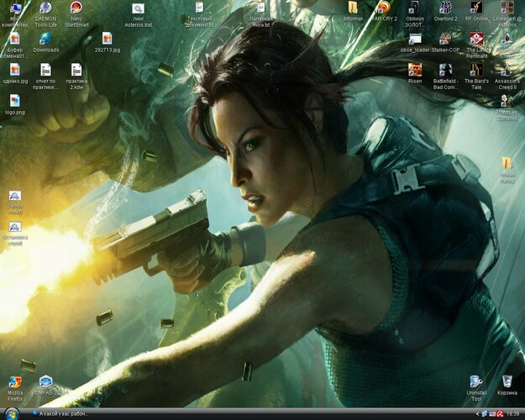Launch Stalker-COP shortcut
The height and width of the screenshot is (420, 525).
click(445, 39)
